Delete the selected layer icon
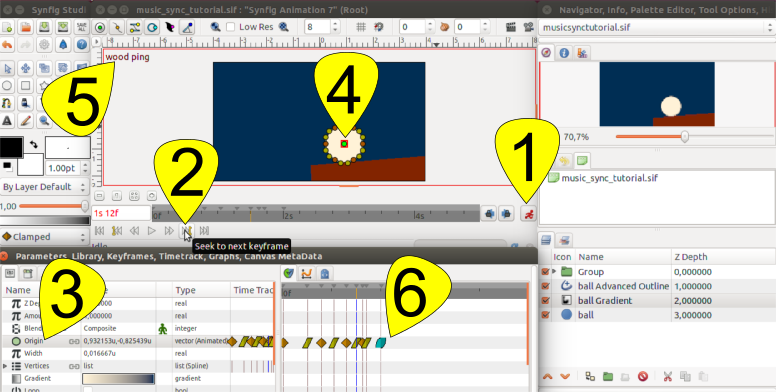The image size is (776, 392). coord(643,377)
